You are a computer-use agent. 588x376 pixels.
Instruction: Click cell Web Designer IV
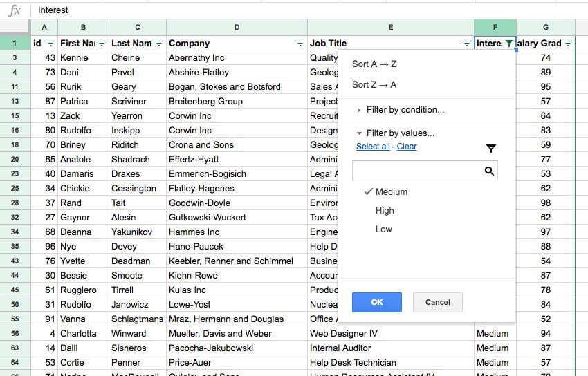[x=390, y=333]
